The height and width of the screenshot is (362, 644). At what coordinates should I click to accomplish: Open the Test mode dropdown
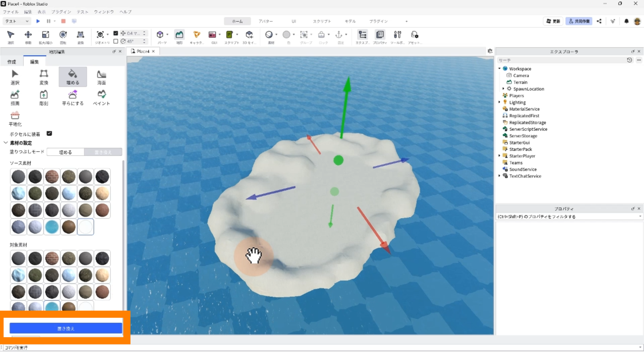tap(17, 21)
